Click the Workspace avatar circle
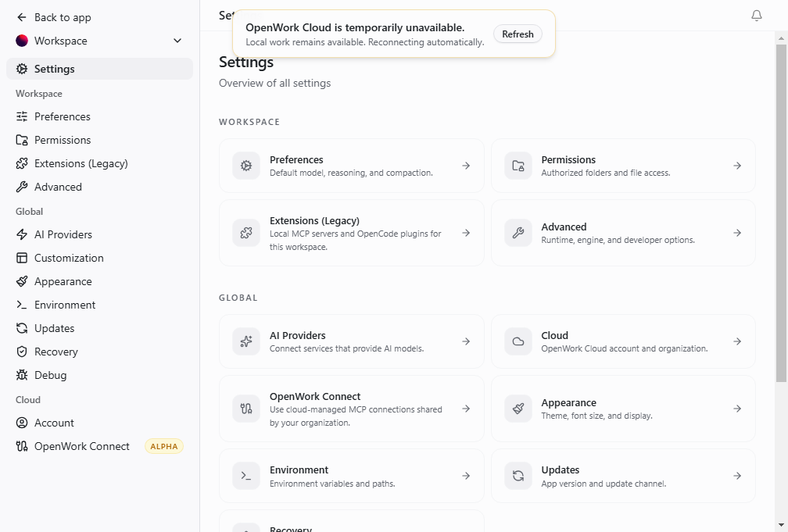788x532 pixels. click(x=22, y=41)
